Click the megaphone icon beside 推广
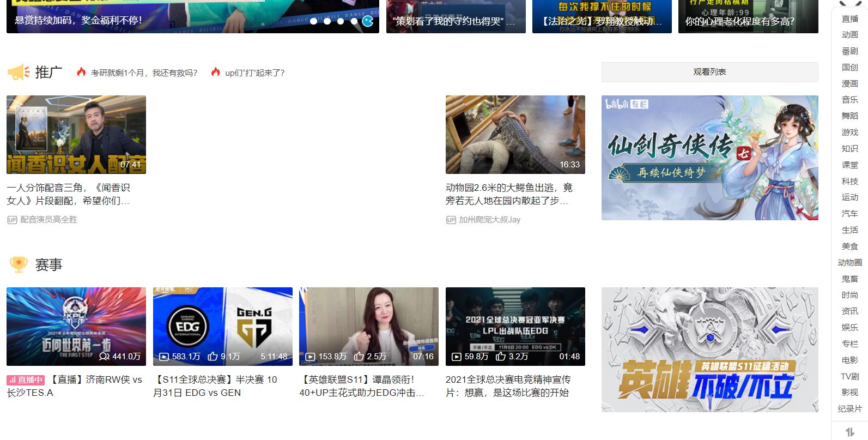This screenshot has height=440, width=868. (x=18, y=73)
